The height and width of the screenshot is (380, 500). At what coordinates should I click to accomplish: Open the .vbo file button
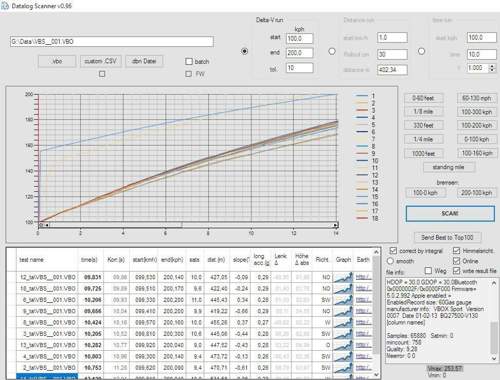(x=57, y=61)
